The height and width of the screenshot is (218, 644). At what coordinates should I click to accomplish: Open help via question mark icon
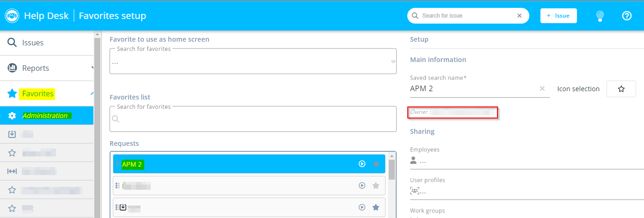(626, 16)
